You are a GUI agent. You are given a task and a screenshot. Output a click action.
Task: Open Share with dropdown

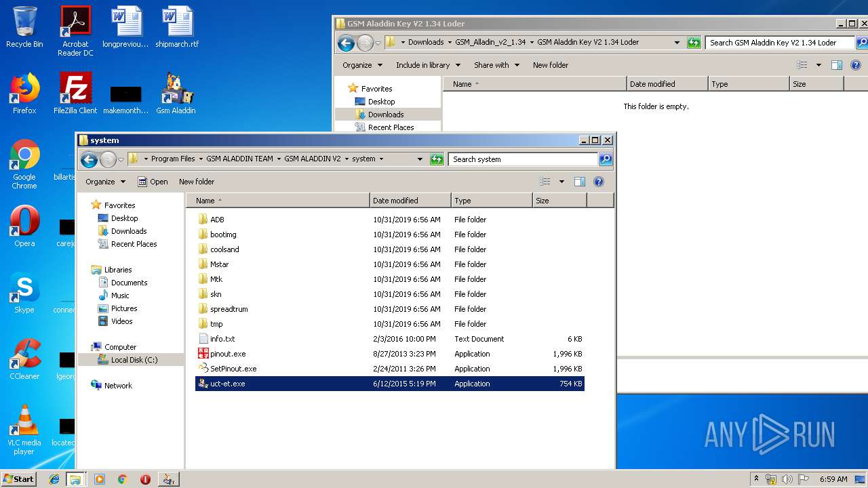coord(496,65)
